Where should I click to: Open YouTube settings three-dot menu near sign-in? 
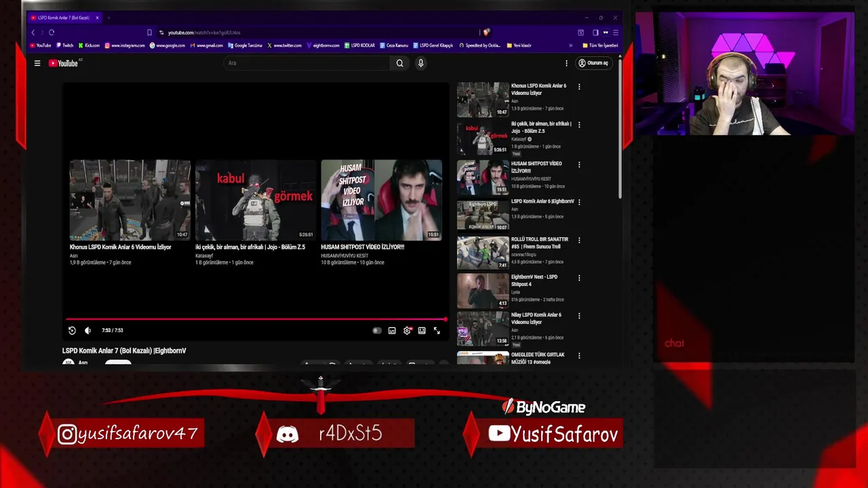pos(566,63)
